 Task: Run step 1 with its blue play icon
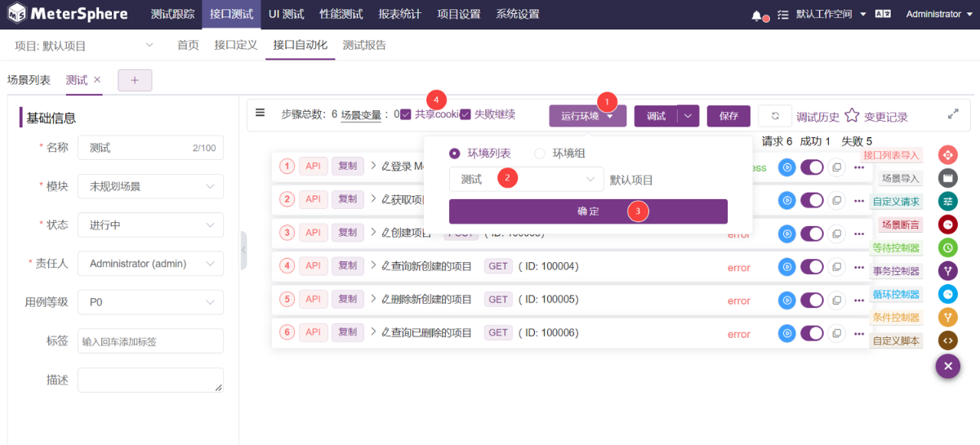pos(786,167)
